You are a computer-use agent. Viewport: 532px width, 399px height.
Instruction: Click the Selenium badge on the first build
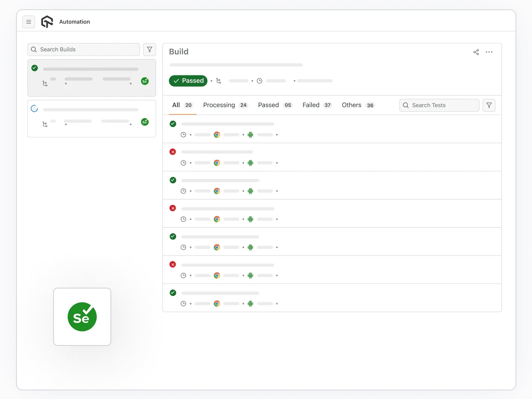click(145, 81)
